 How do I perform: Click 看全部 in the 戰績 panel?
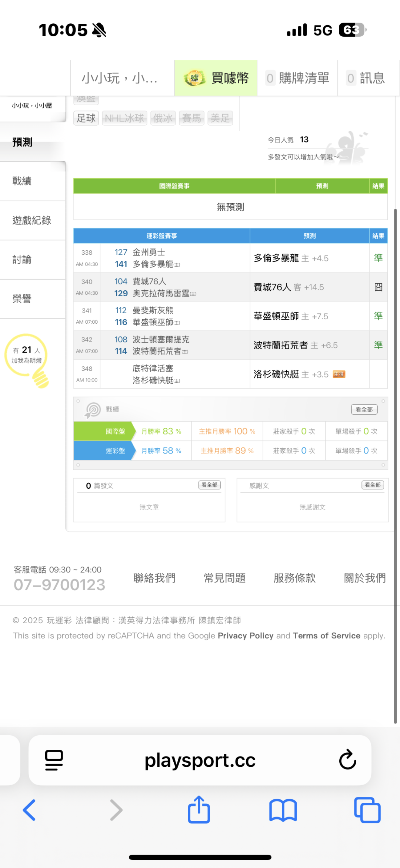point(364,409)
